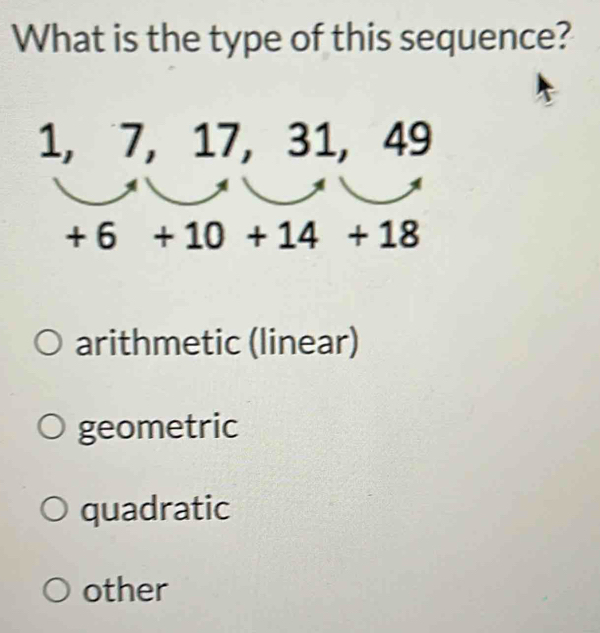Choose the geometric radio button
This screenshot has width=600, height=633.
(51, 427)
